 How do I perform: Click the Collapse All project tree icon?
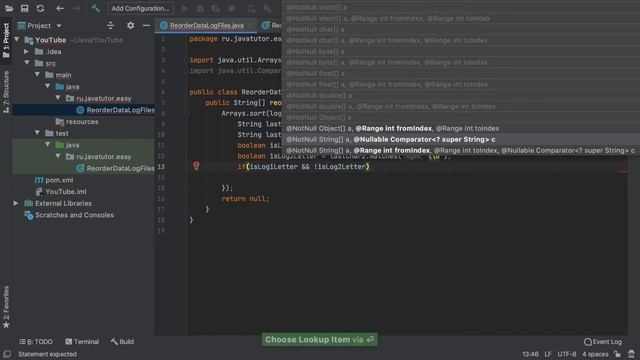tap(110, 25)
